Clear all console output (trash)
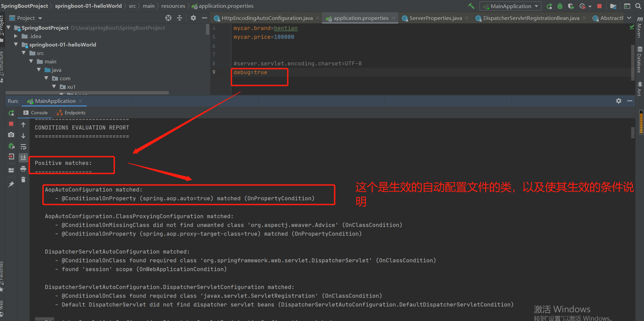 pyautogui.click(x=23, y=179)
